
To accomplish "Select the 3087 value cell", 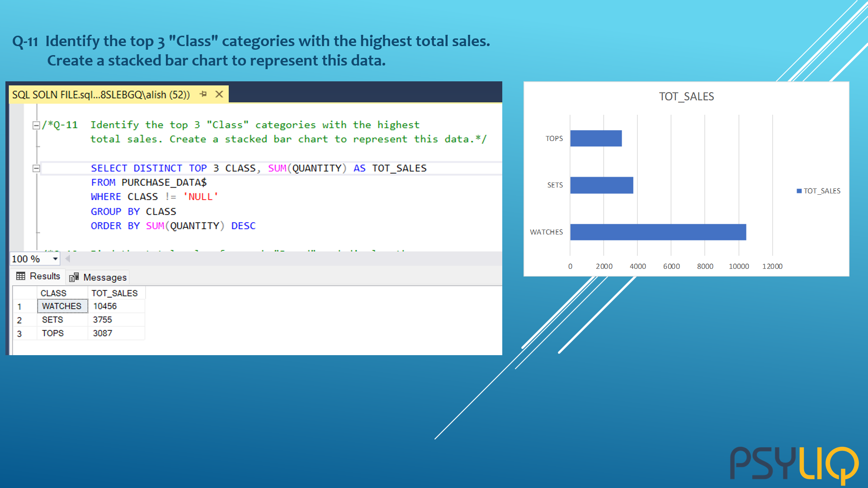I will (103, 333).
